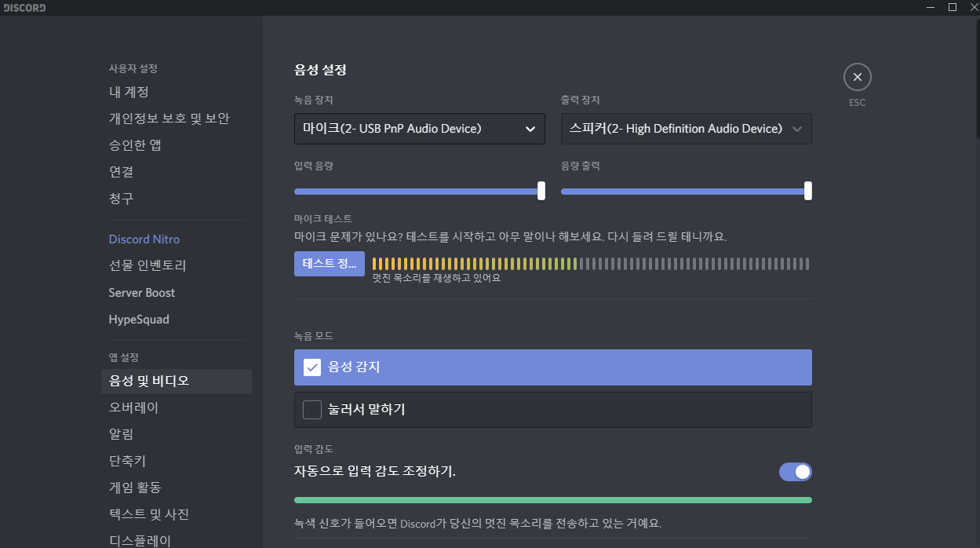Open the 출력 장치 speaker dropdown
This screenshot has width=980, height=548.
click(x=686, y=129)
